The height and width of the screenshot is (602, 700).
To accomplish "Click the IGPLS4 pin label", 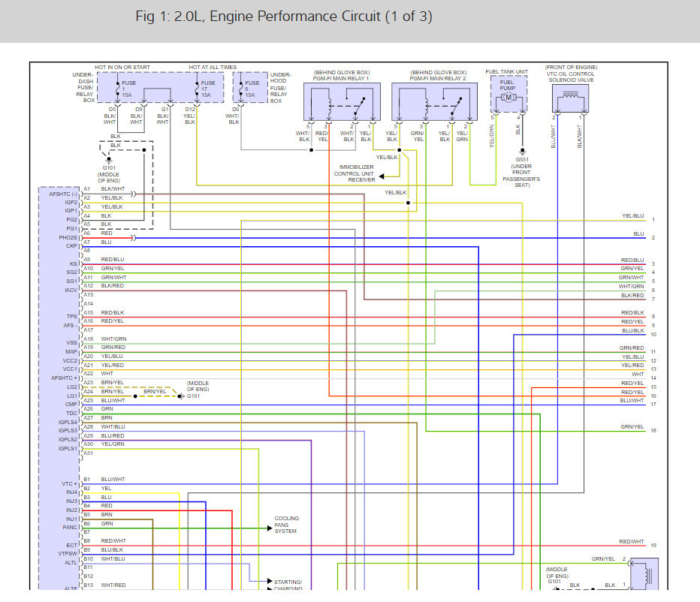I will coord(68,422).
